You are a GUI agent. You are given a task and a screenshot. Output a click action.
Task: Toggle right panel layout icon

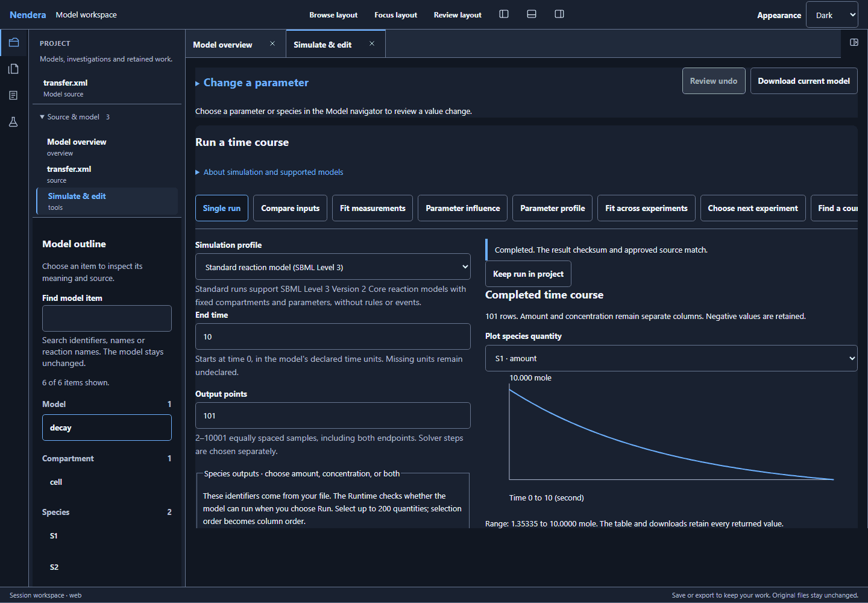(559, 14)
